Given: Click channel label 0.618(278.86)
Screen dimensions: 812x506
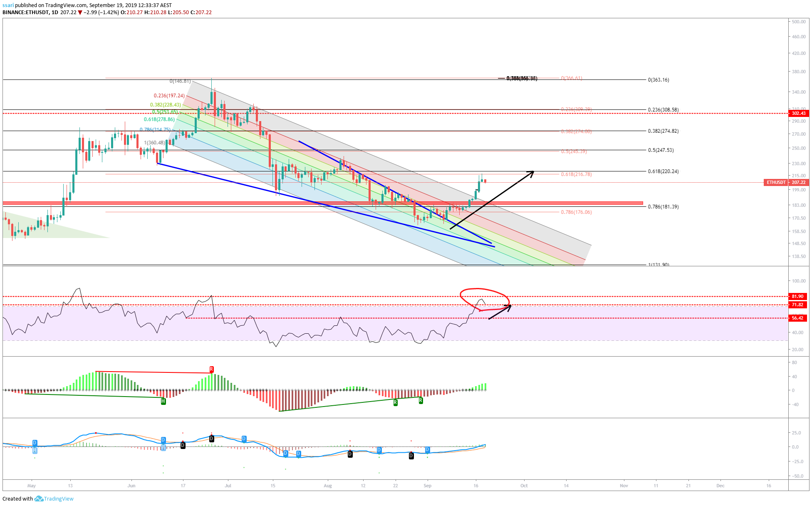Looking at the screenshot, I should coord(159,119).
